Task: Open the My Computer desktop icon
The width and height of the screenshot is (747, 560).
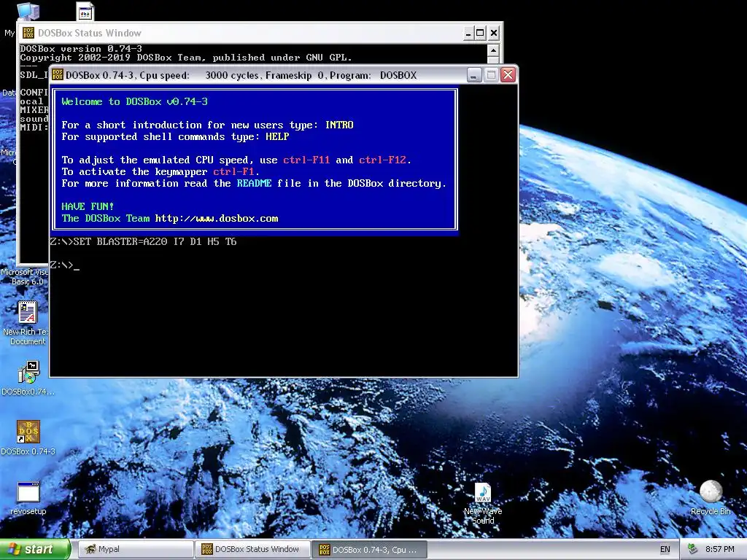Action: [28, 12]
